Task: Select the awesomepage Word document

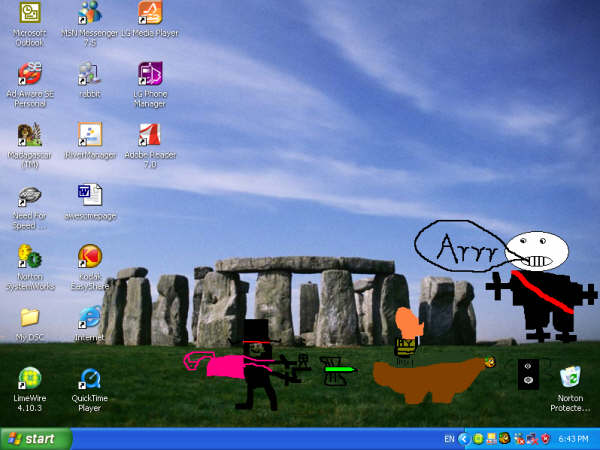Action: pyautogui.click(x=90, y=195)
